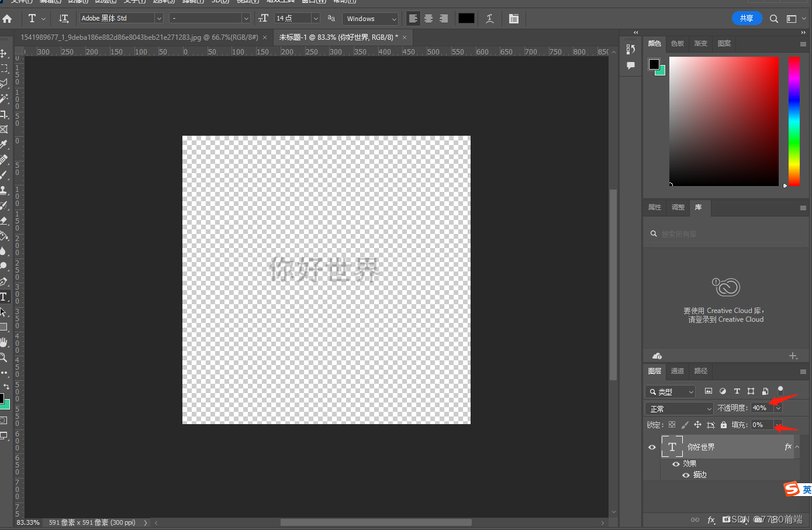Image resolution: width=812 pixels, height=530 pixels.
Task: Select the Crop tool
Action: pos(4,115)
